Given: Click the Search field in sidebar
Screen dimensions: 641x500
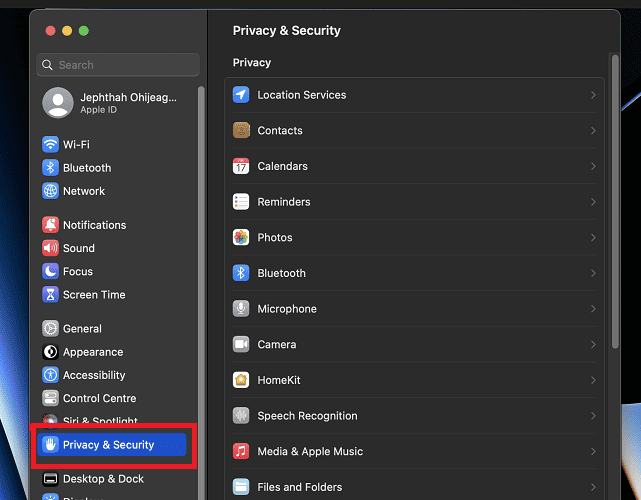Looking at the screenshot, I should (x=118, y=65).
